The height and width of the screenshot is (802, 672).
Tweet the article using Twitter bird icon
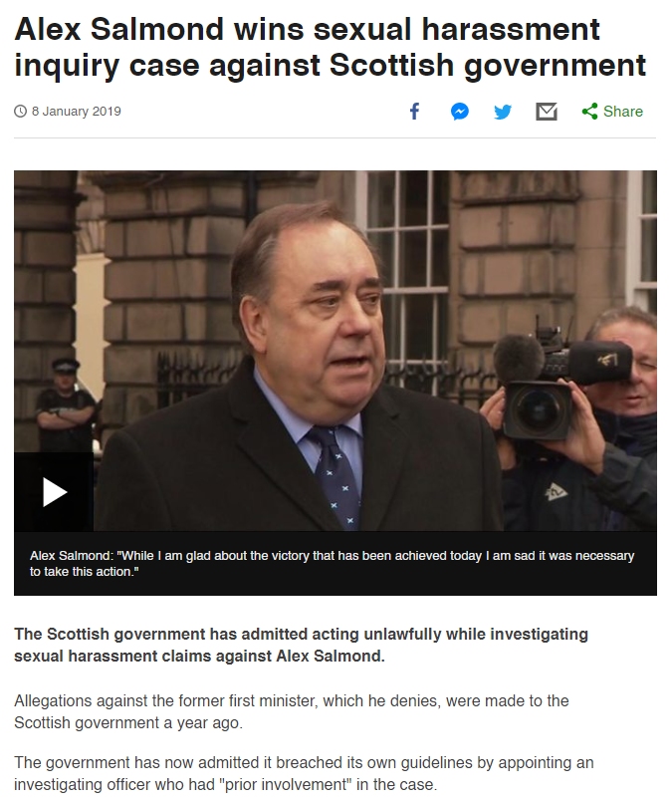pos(503,111)
